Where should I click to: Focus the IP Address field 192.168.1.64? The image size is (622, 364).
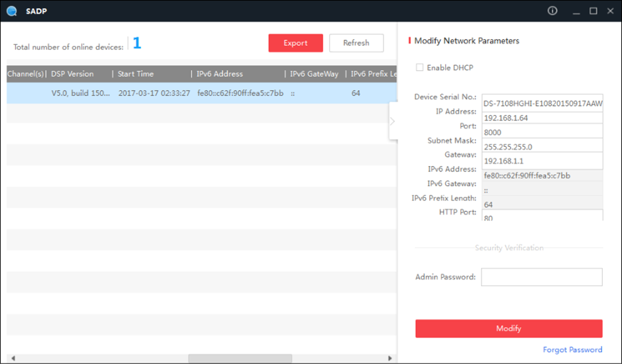542,118
